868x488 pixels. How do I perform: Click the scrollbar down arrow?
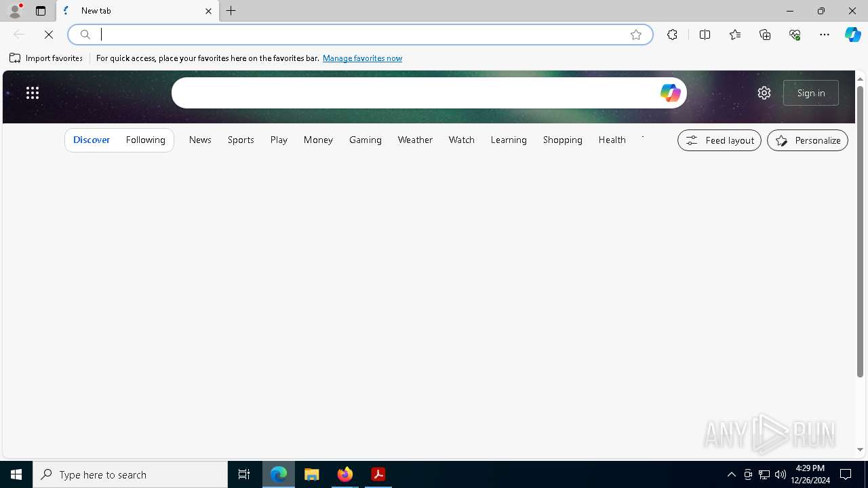coord(860,449)
